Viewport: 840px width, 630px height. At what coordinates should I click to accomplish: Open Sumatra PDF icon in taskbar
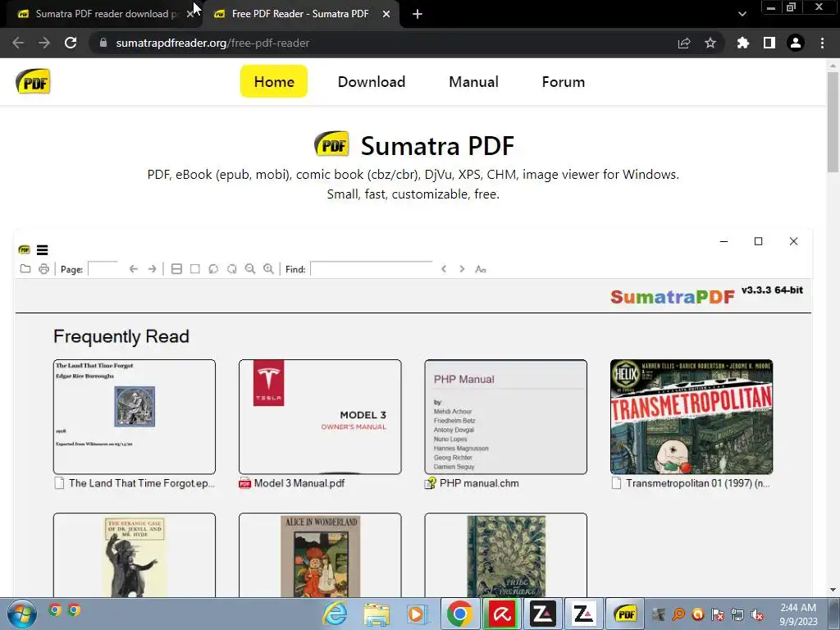625,614
